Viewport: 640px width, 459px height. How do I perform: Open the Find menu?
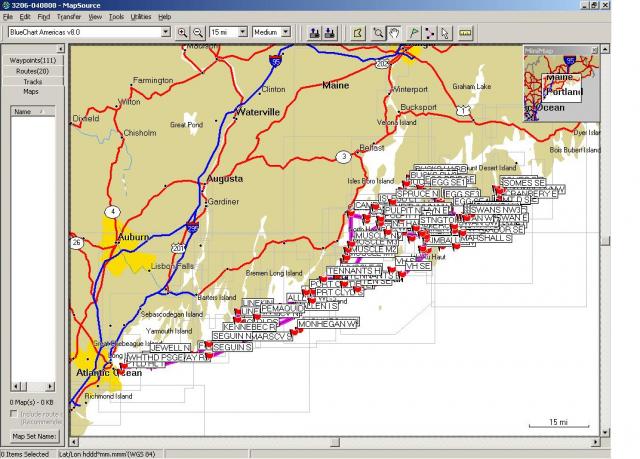(x=43, y=17)
